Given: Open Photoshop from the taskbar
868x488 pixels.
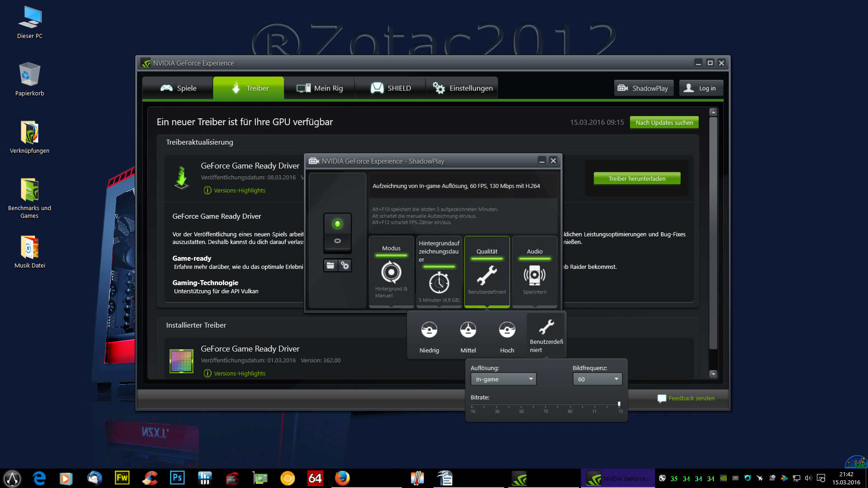Looking at the screenshot, I should tap(177, 478).
